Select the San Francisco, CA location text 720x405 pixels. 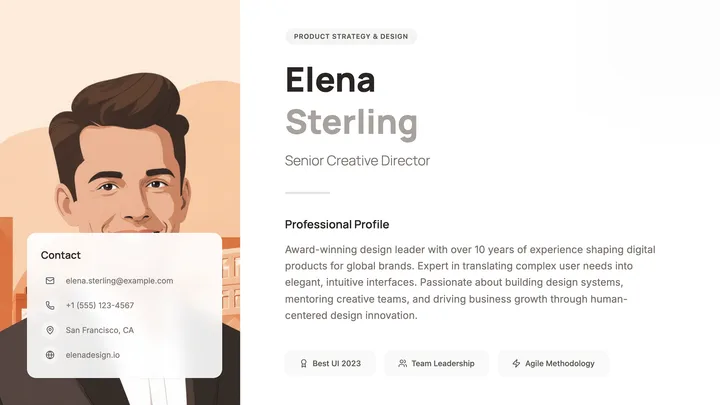coord(100,330)
